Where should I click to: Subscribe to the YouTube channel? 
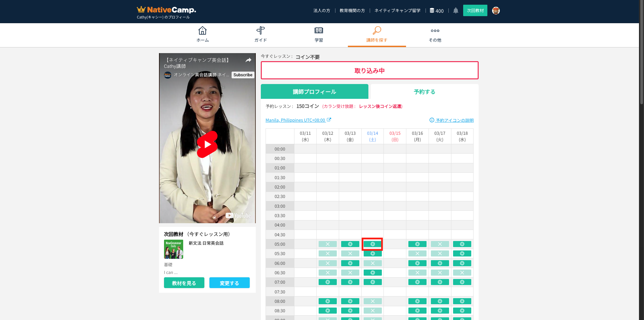pyautogui.click(x=243, y=75)
